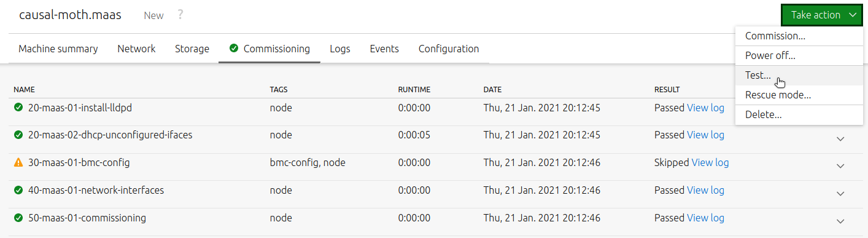Open View log for 50-maas-01-commissioning
The height and width of the screenshot is (238, 868).
pos(705,218)
